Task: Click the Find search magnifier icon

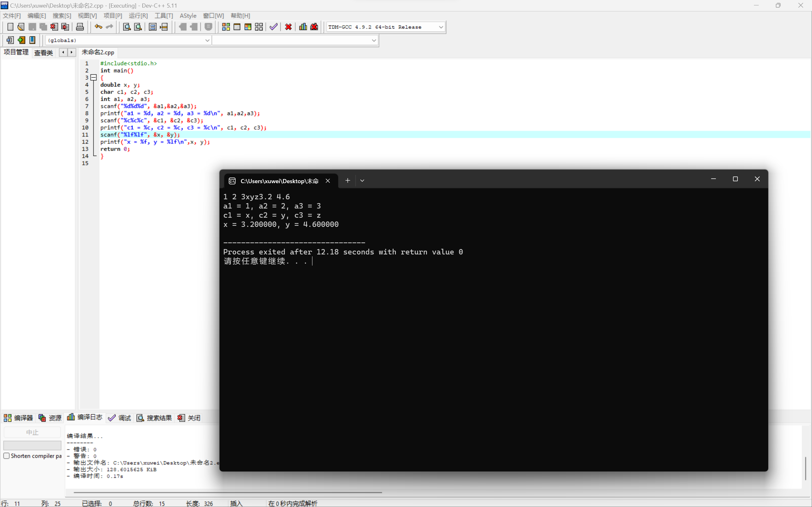Action: 127,27
